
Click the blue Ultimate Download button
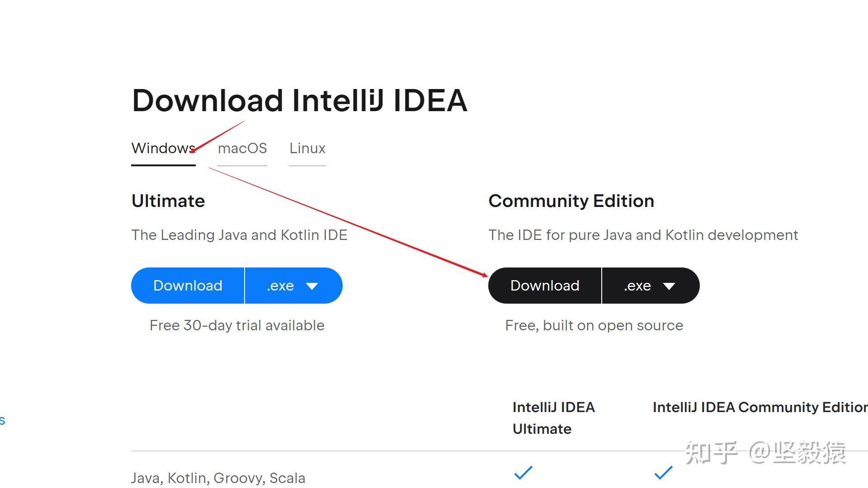[x=188, y=286]
